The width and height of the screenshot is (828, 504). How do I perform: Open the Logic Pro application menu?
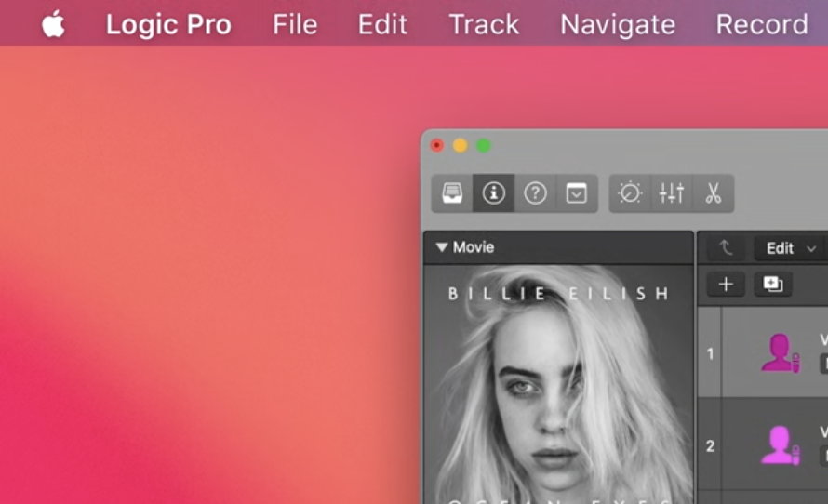pyautogui.click(x=168, y=24)
